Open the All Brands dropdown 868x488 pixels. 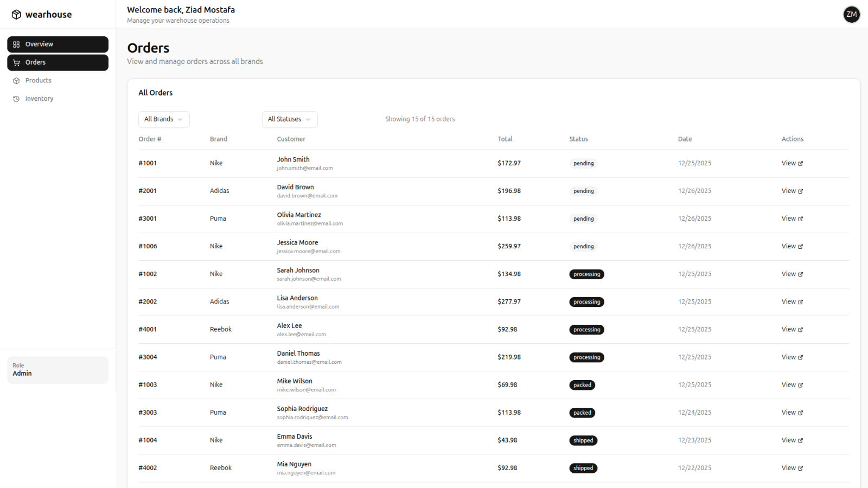[163, 119]
